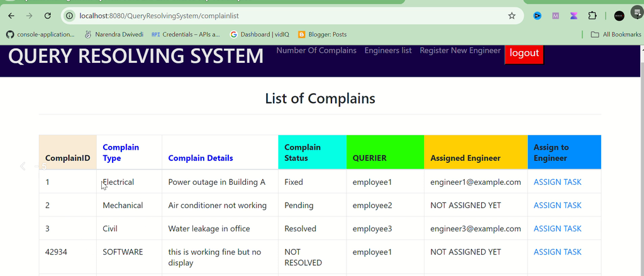The width and height of the screenshot is (644, 276).
Task: Click 'this is working fine but no display'
Action: pos(215,257)
